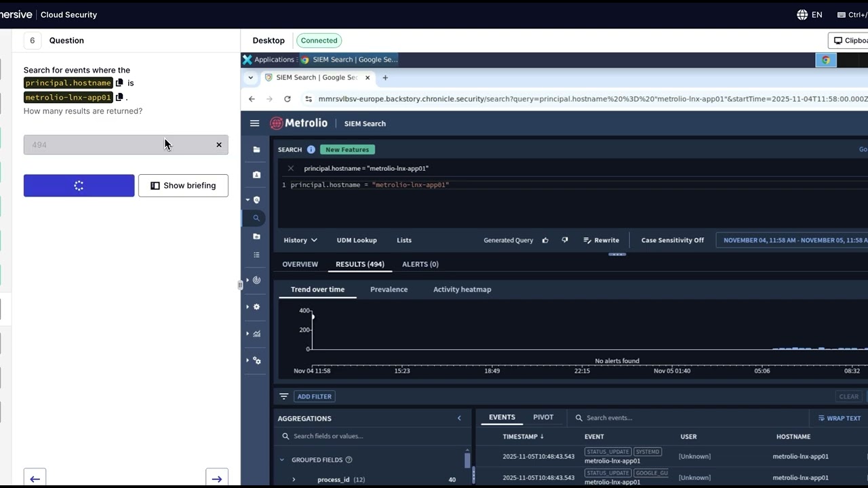Open site info icon in address bar
Image resolution: width=868 pixels, height=488 pixels.
pyautogui.click(x=309, y=99)
